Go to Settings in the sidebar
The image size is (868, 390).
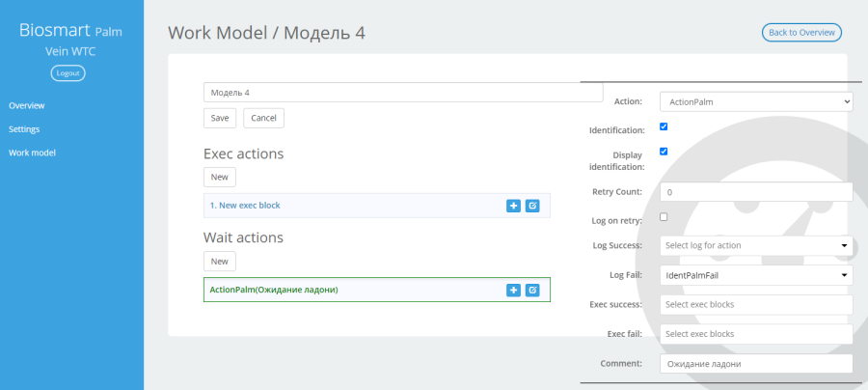pos(24,129)
